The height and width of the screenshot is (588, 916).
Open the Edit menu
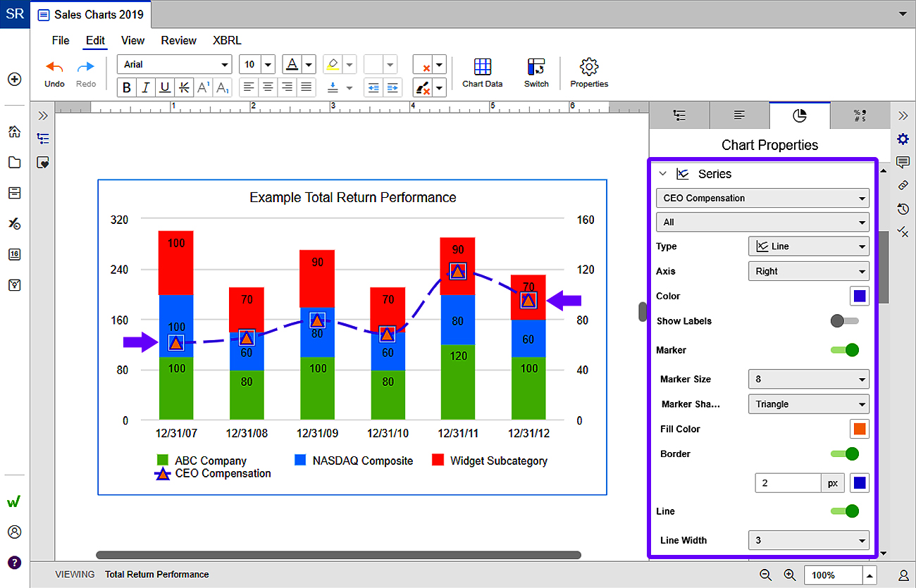point(95,41)
